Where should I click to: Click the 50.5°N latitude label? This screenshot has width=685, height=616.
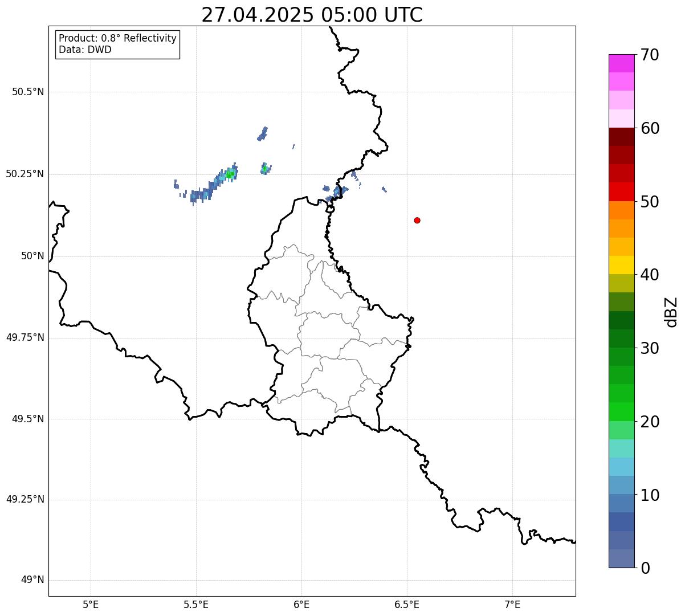(28, 92)
